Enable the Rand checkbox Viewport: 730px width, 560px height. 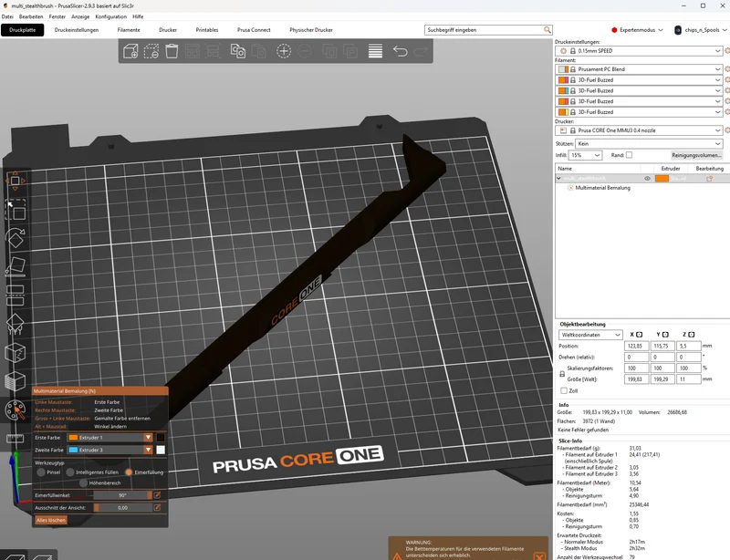[x=629, y=155]
